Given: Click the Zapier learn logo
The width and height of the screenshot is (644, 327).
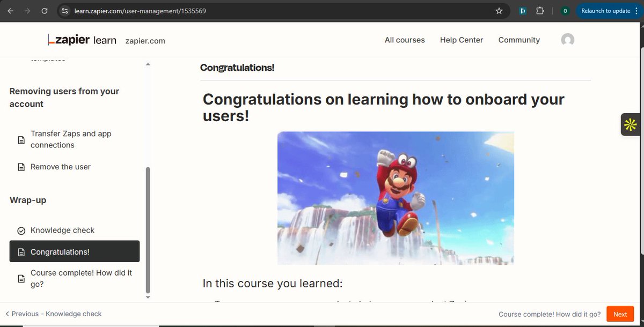Looking at the screenshot, I should (x=82, y=40).
